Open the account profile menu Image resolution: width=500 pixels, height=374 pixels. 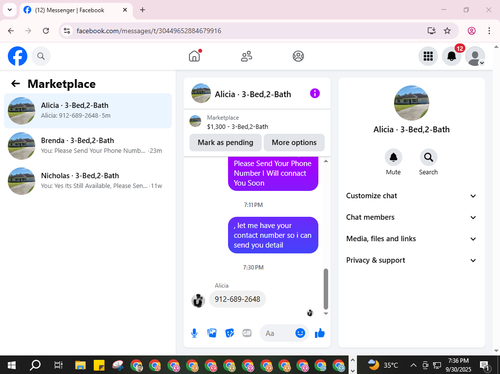(475, 56)
